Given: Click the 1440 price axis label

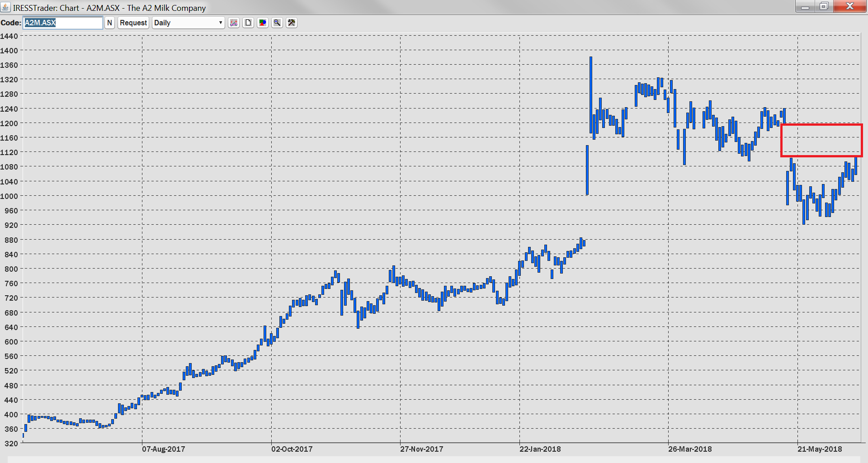Looking at the screenshot, I should [x=9, y=36].
